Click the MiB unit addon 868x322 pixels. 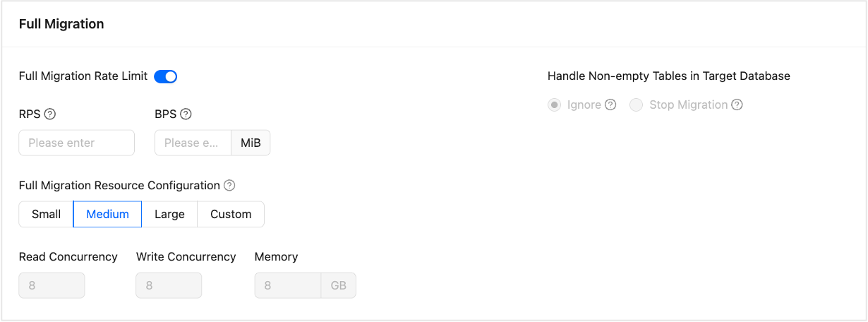pyautogui.click(x=251, y=143)
